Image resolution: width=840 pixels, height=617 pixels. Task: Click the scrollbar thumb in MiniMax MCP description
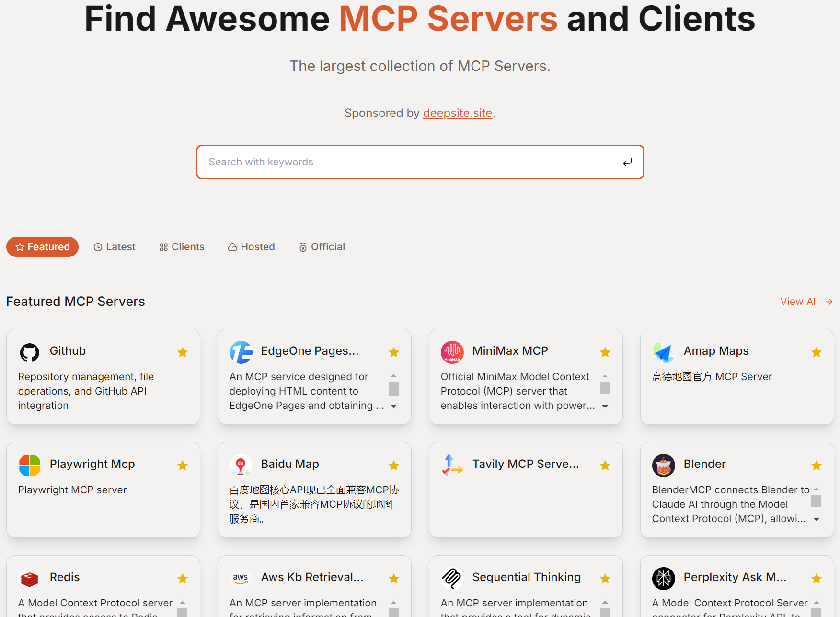click(605, 387)
